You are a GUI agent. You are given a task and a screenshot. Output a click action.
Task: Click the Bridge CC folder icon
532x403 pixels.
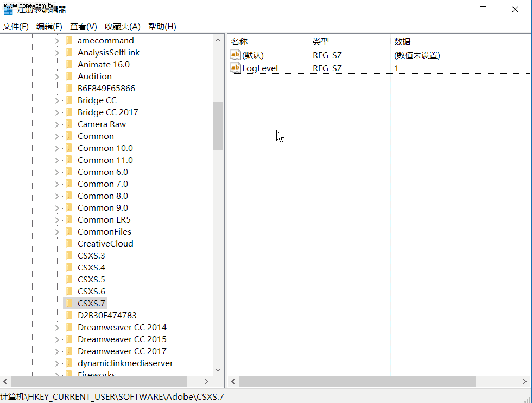coord(69,100)
